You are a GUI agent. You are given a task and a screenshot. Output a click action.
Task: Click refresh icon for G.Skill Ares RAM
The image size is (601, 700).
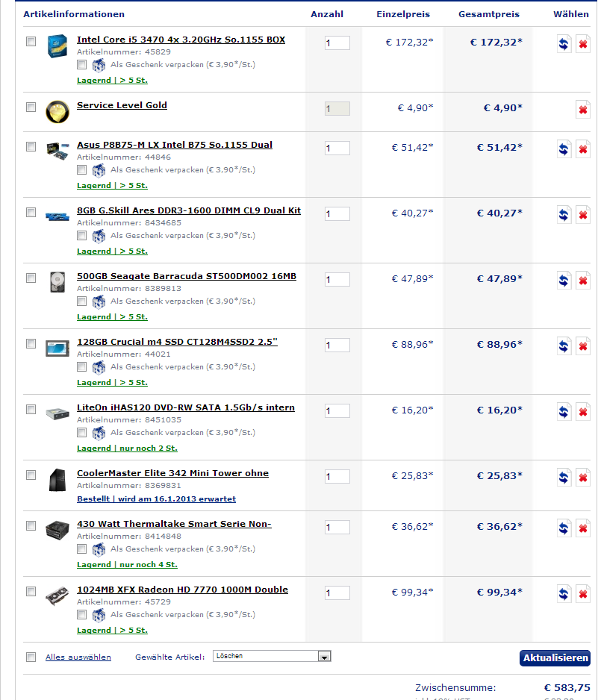pyautogui.click(x=564, y=215)
